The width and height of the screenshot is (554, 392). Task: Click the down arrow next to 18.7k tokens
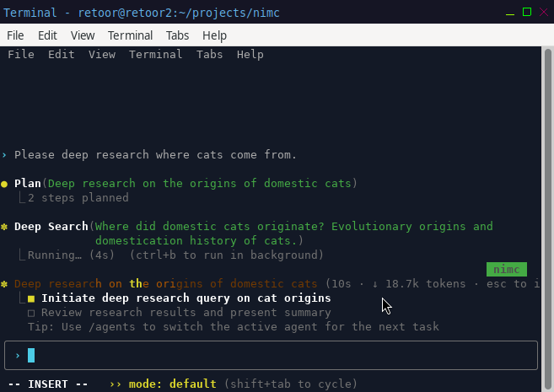[375, 284]
